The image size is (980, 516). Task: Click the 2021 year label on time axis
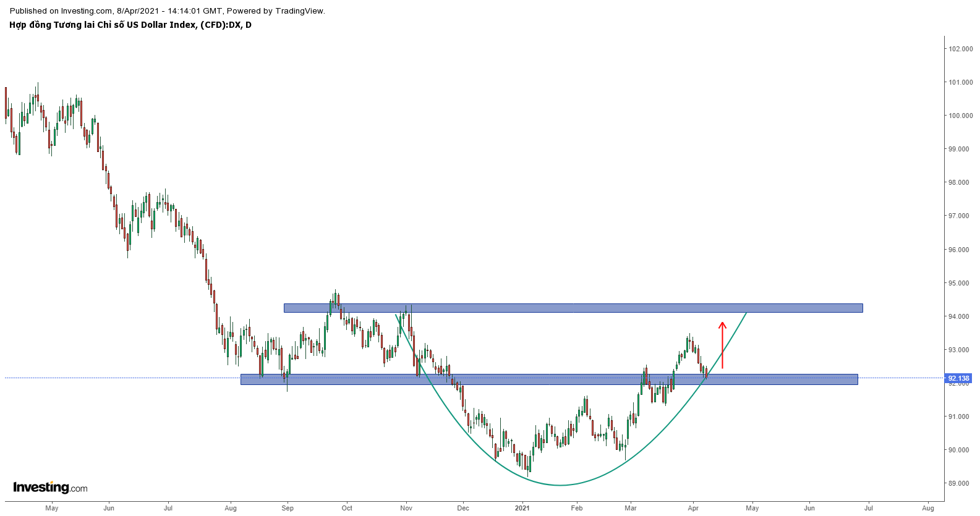522,508
